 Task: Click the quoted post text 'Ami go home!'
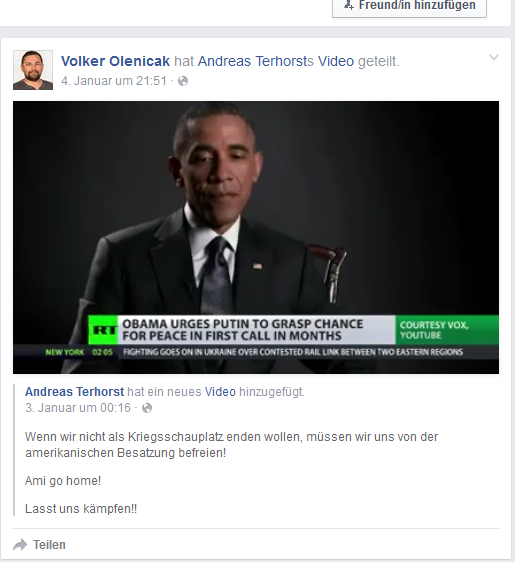63,481
